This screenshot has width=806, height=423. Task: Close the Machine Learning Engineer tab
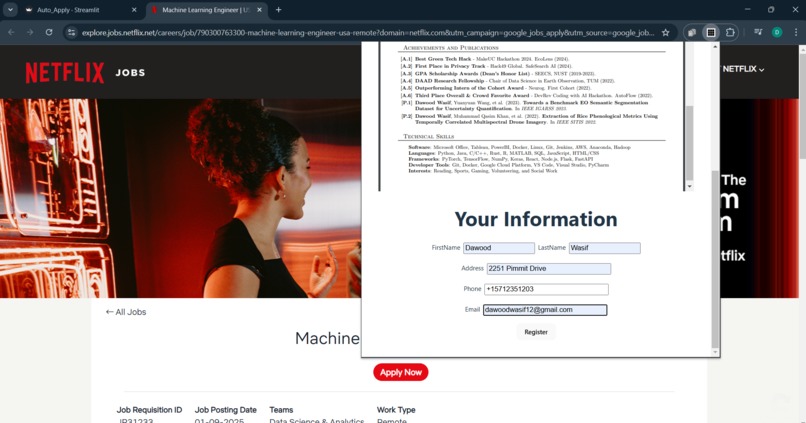[x=260, y=10]
